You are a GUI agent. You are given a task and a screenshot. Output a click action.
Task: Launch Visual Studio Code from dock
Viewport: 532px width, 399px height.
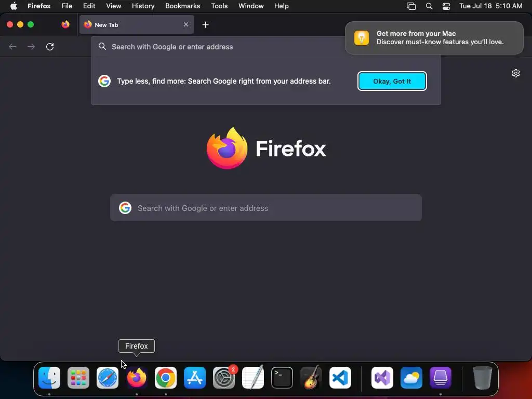pos(340,378)
